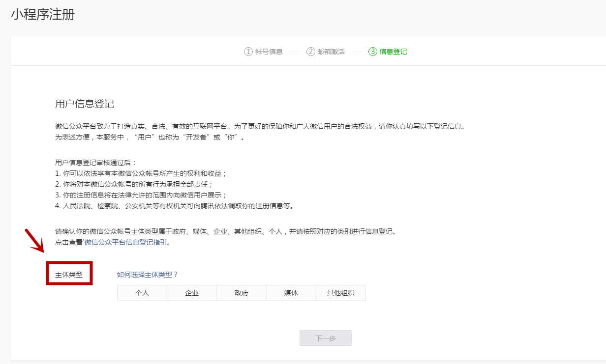This screenshot has height=364, width=606.
Task: Click the connector line between step 2 and 3
Action: point(356,51)
